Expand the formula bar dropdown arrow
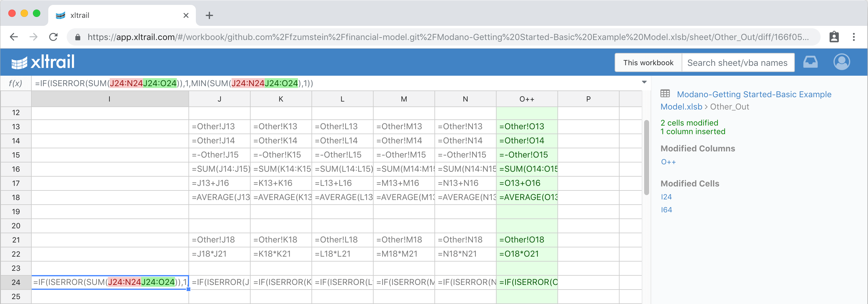 coord(644,82)
